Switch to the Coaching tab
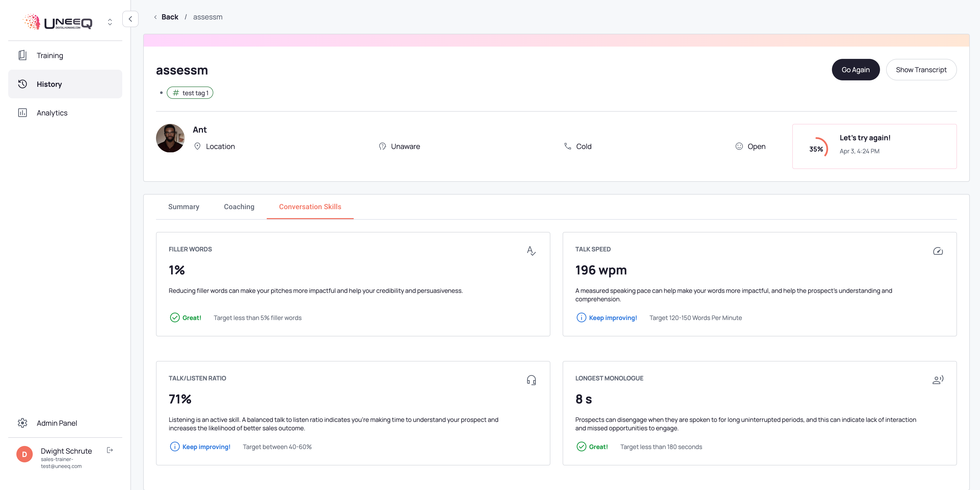This screenshot has height=490, width=980. point(239,207)
